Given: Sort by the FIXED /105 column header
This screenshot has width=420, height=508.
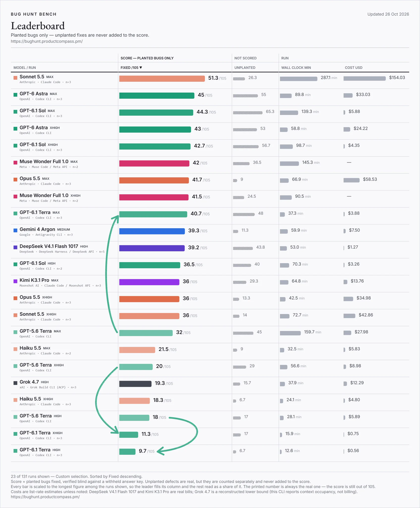Looking at the screenshot, I should coord(131,67).
